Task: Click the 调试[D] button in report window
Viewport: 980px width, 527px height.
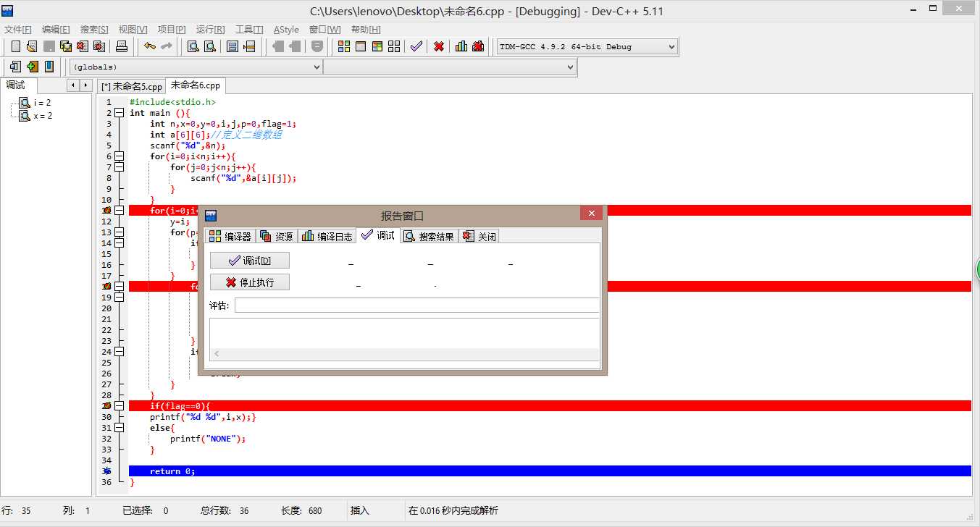Action: tap(250, 261)
